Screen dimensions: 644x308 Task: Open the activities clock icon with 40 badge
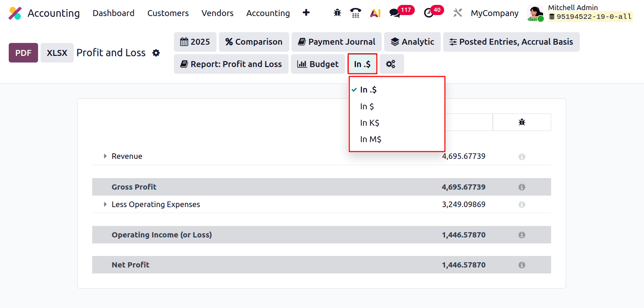[433, 12]
